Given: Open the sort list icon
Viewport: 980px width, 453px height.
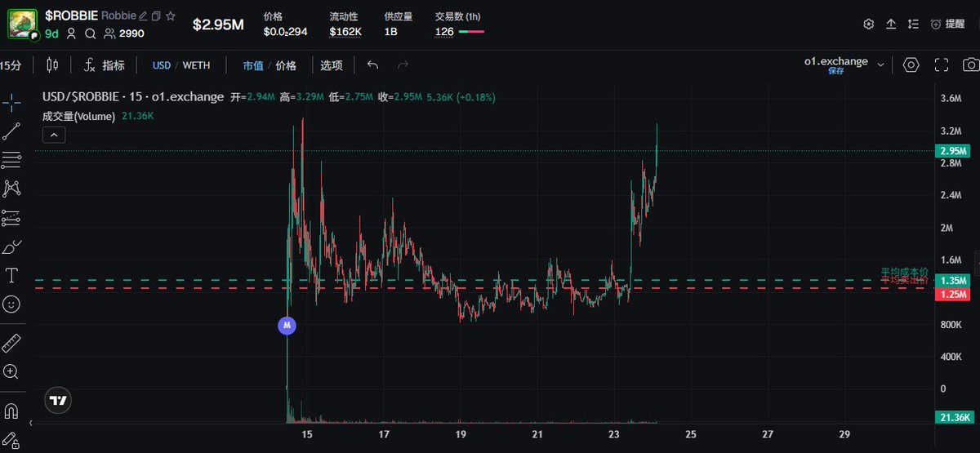Looking at the screenshot, I should 913,24.
